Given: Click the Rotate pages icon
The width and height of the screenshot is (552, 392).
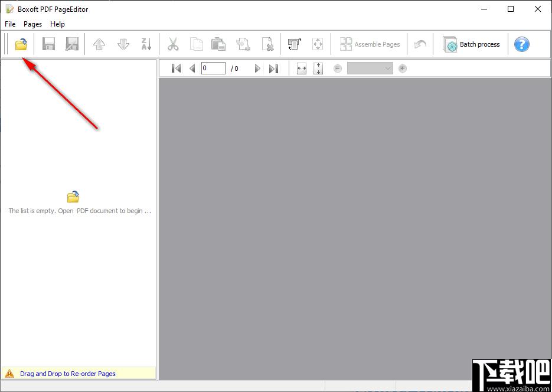Looking at the screenshot, I should [295, 44].
